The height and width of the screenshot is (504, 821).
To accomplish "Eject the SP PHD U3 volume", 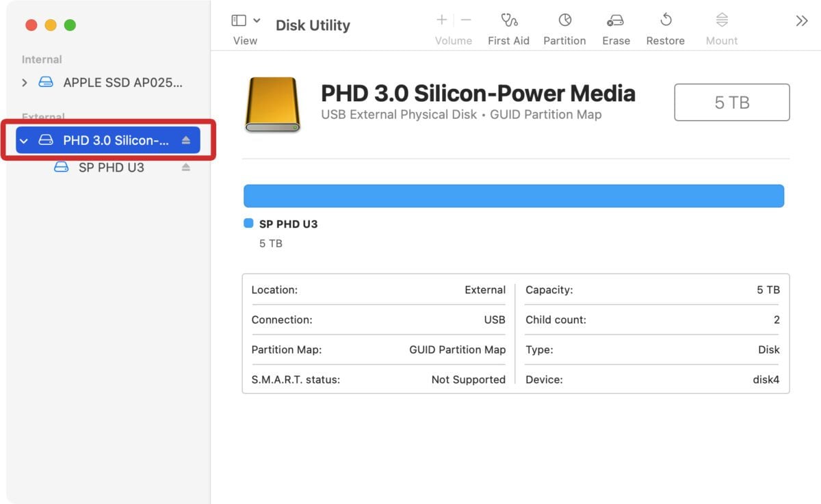I will tap(185, 166).
